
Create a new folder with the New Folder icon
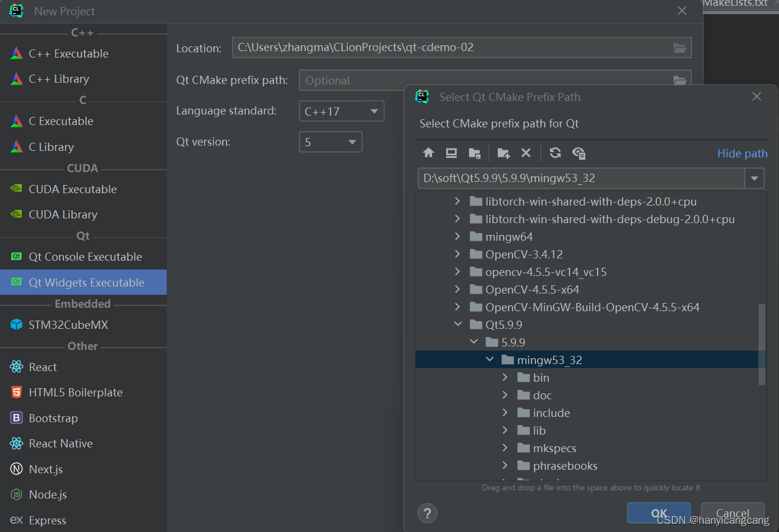click(x=503, y=153)
